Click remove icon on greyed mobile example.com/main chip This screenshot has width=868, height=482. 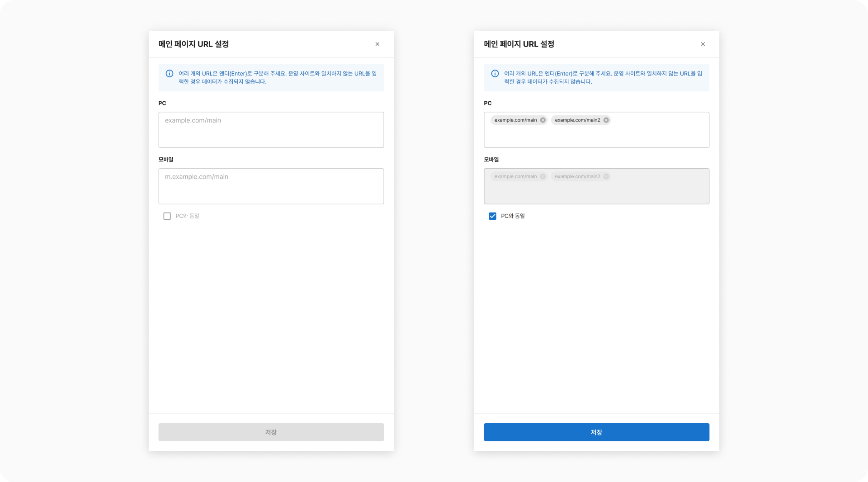tap(542, 177)
